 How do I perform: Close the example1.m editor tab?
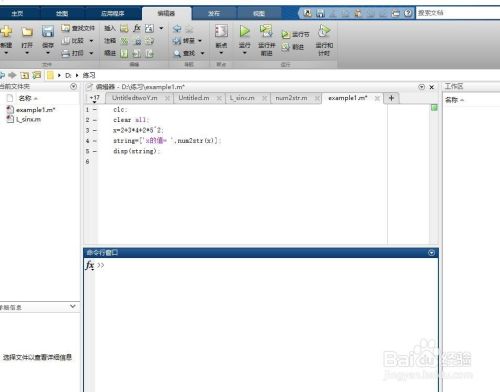[377, 98]
